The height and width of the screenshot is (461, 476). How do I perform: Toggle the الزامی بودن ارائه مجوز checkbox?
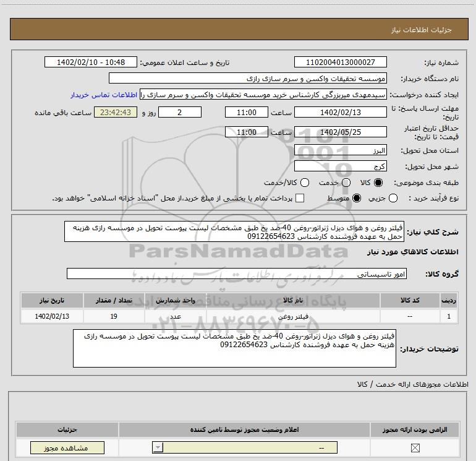(415, 447)
